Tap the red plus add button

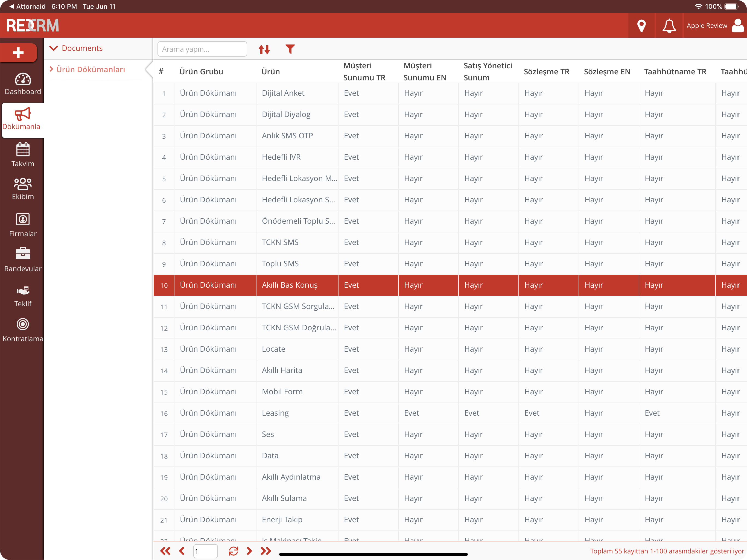[x=18, y=52]
